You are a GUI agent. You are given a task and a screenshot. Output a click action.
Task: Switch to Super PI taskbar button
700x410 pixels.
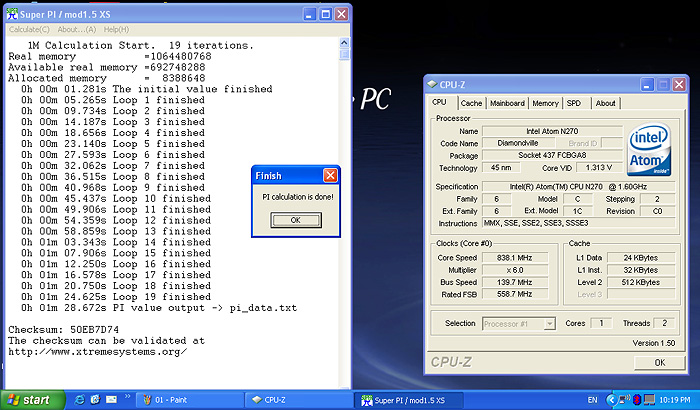(x=409, y=400)
